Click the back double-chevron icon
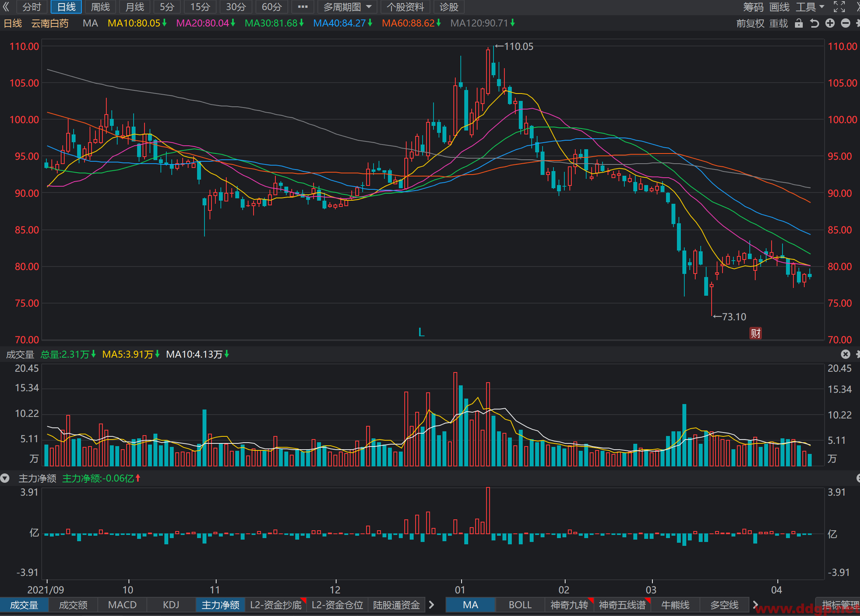The image size is (860, 616). [6, 7]
